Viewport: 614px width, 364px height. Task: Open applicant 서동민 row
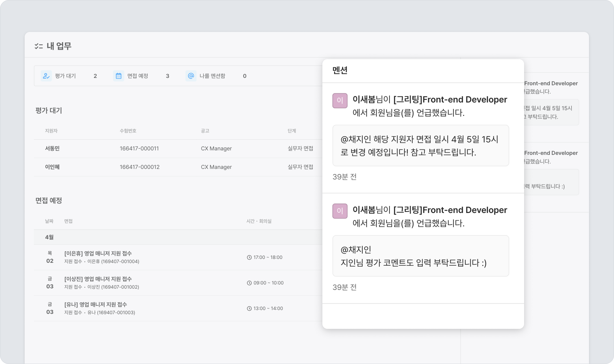pyautogui.click(x=52, y=148)
